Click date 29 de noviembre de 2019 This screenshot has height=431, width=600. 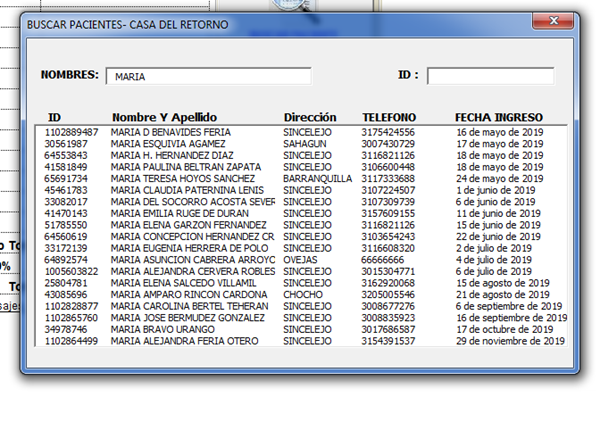tap(510, 341)
